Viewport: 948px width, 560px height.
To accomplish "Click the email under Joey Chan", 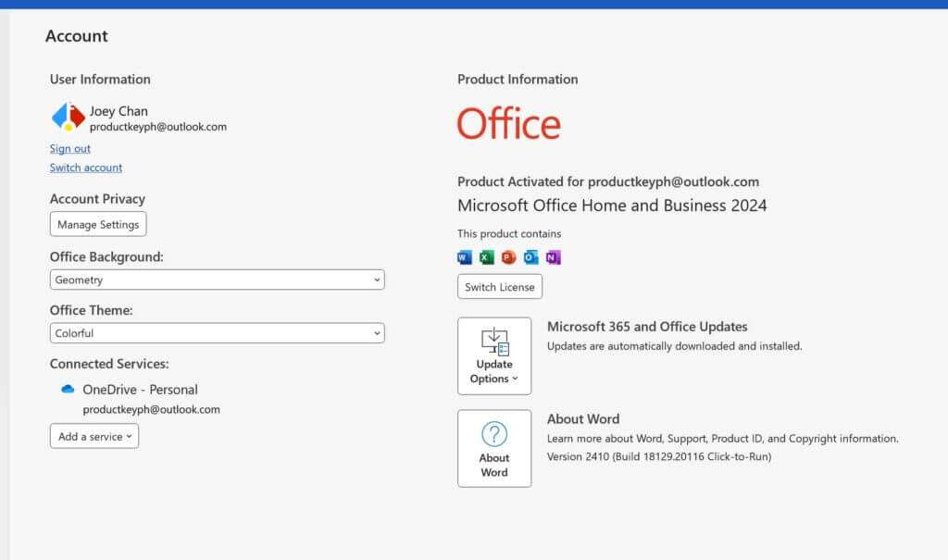I will 158,127.
